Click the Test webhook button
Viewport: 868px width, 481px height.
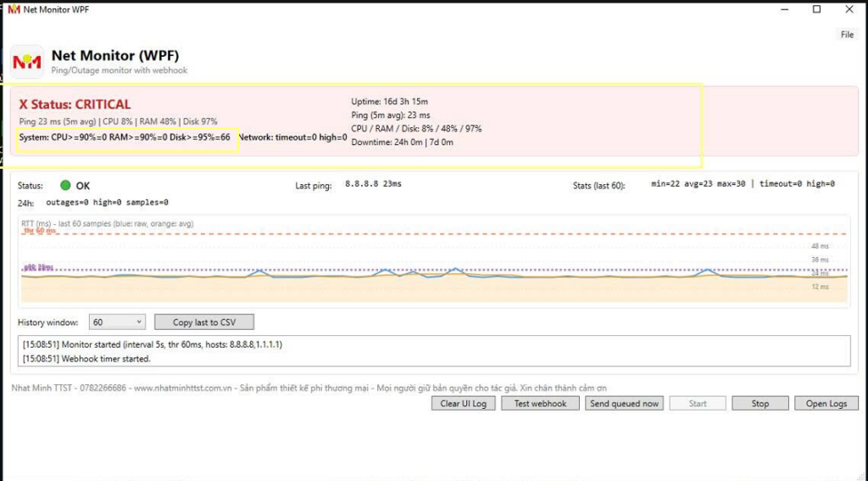pos(540,404)
